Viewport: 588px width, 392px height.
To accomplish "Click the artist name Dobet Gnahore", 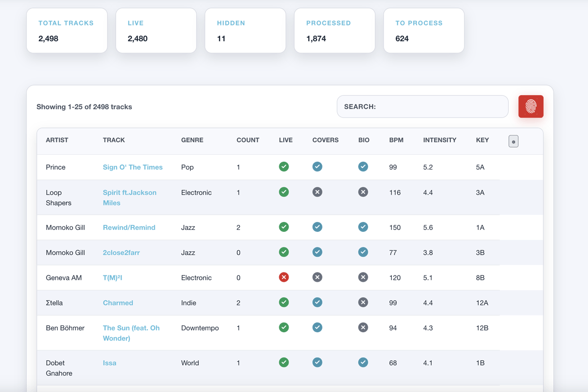I will pyautogui.click(x=59, y=368).
